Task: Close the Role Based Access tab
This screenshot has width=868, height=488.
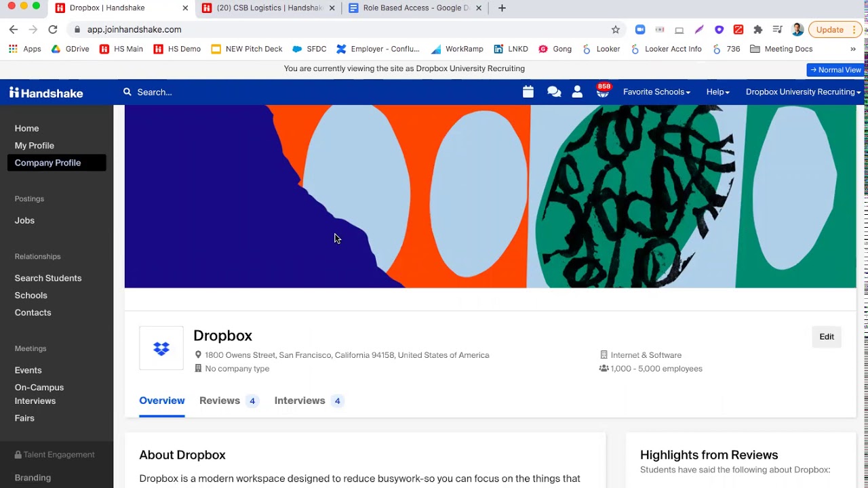Action: (x=479, y=8)
